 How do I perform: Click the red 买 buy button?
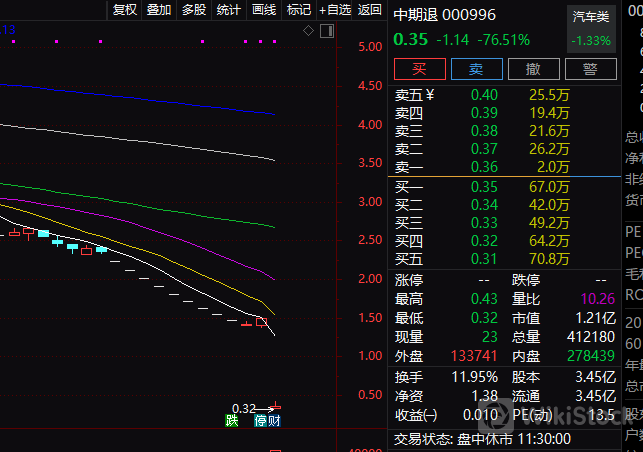(x=419, y=69)
